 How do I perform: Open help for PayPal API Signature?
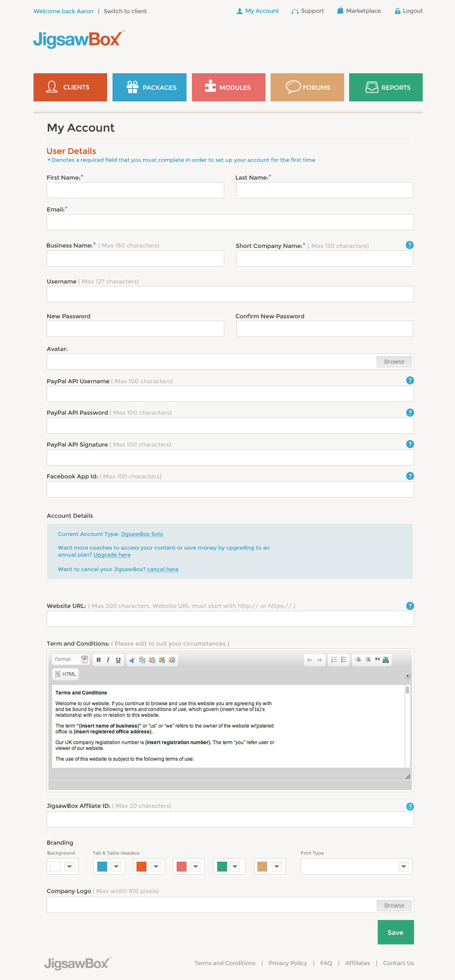(x=410, y=444)
